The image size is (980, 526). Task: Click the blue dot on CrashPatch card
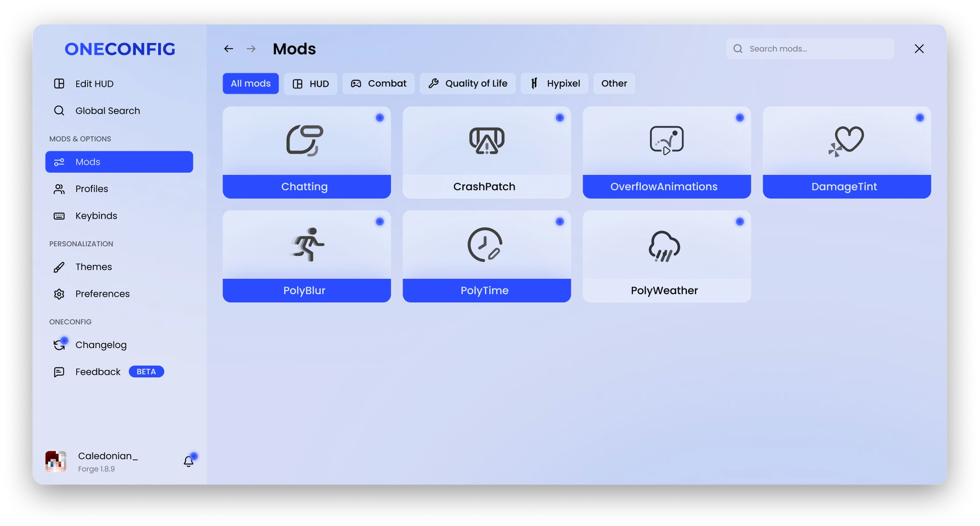[560, 118]
